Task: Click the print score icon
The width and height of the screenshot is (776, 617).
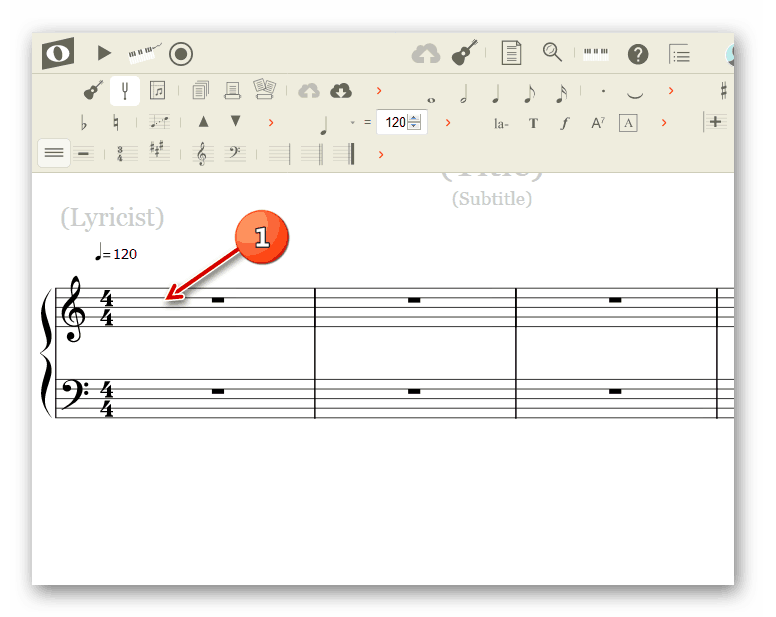Action: [232, 91]
